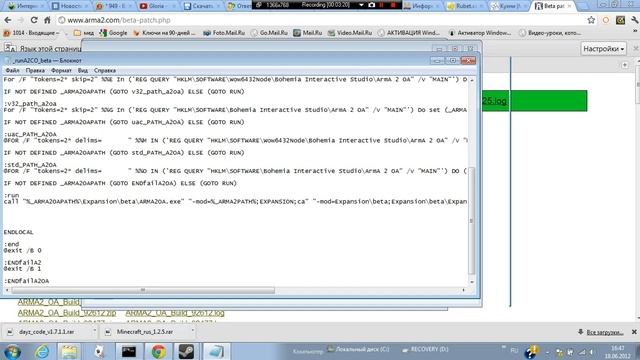Open the АКТИВАЦИЯ Wind... bookmark
Viewport: 640px width, 360px height.
(409, 33)
